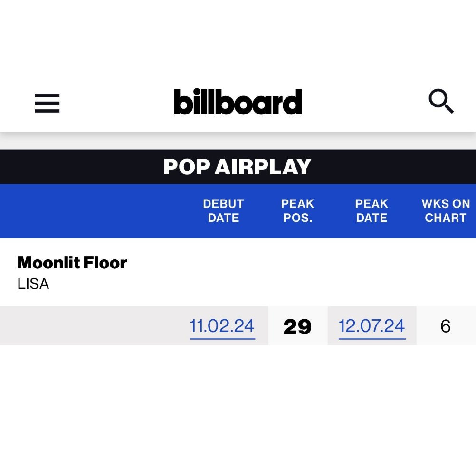Image resolution: width=476 pixels, height=476 pixels.
Task: Click the handle of the search icon
Action: pyautogui.click(x=448, y=108)
